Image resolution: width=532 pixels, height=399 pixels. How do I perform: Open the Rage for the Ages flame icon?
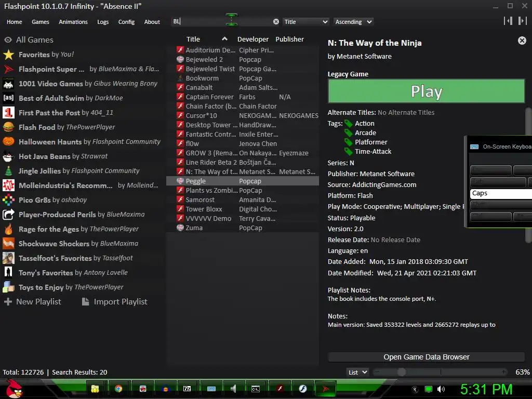(8, 229)
